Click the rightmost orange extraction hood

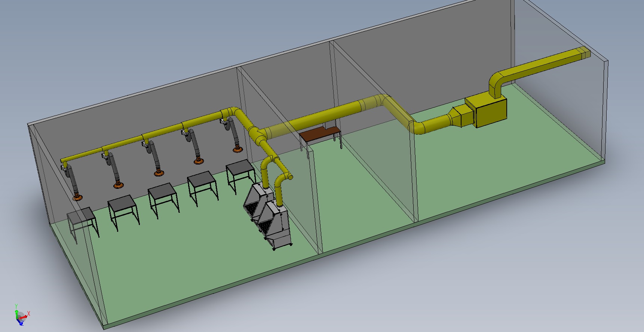point(237,150)
